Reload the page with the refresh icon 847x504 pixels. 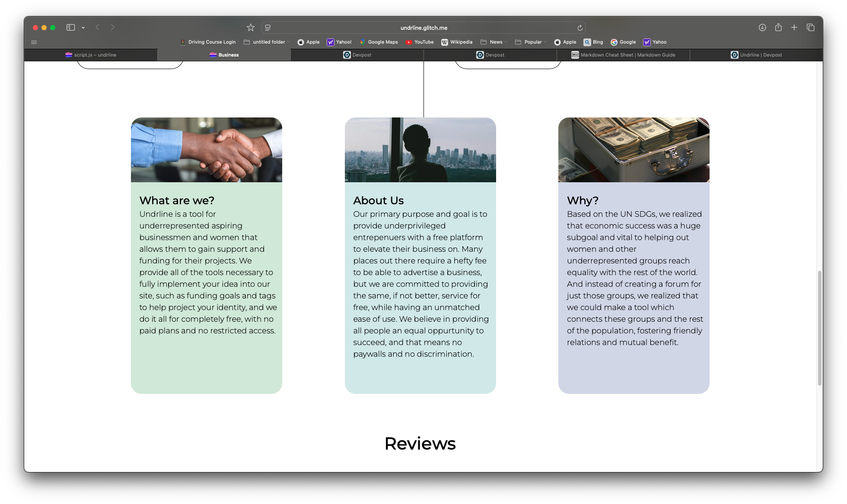coord(580,28)
